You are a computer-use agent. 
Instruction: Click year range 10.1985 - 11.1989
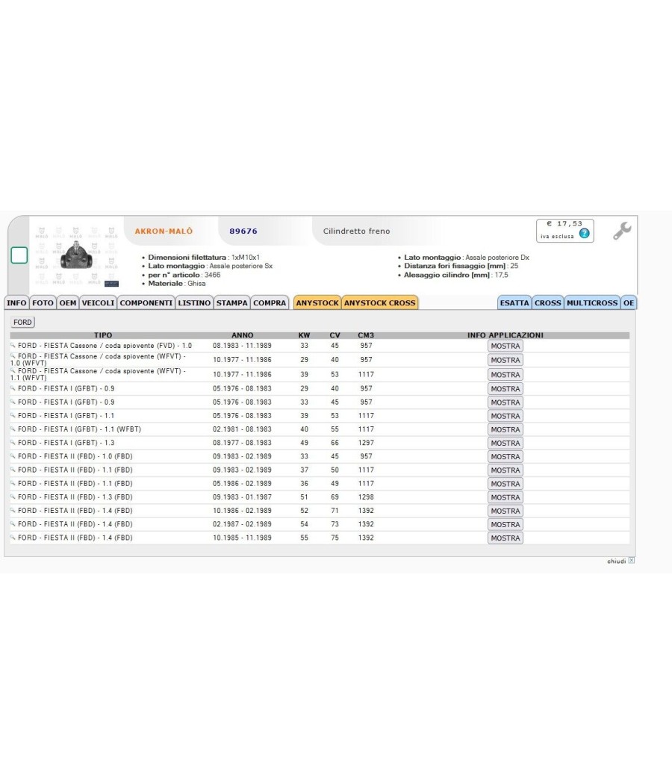pyautogui.click(x=242, y=538)
